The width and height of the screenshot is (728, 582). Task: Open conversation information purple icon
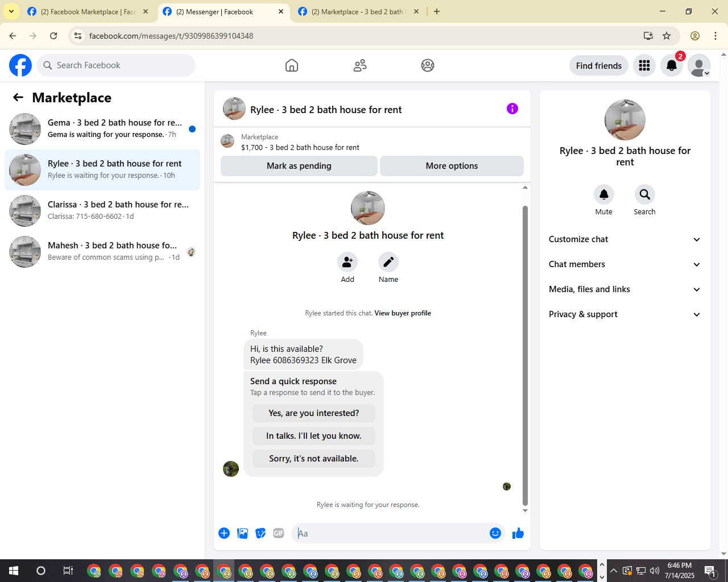click(512, 109)
